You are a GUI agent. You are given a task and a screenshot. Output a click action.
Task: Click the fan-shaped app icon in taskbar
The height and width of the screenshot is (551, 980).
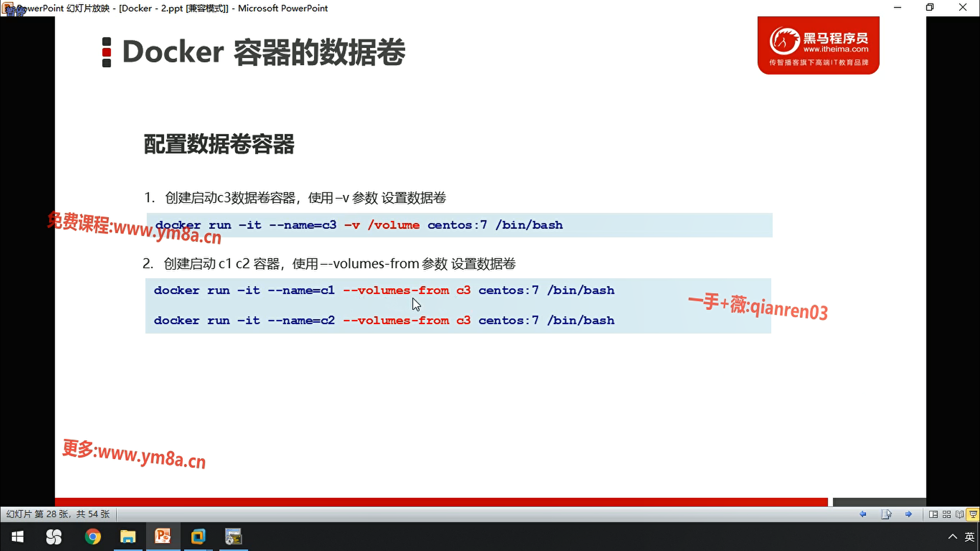coord(54,537)
